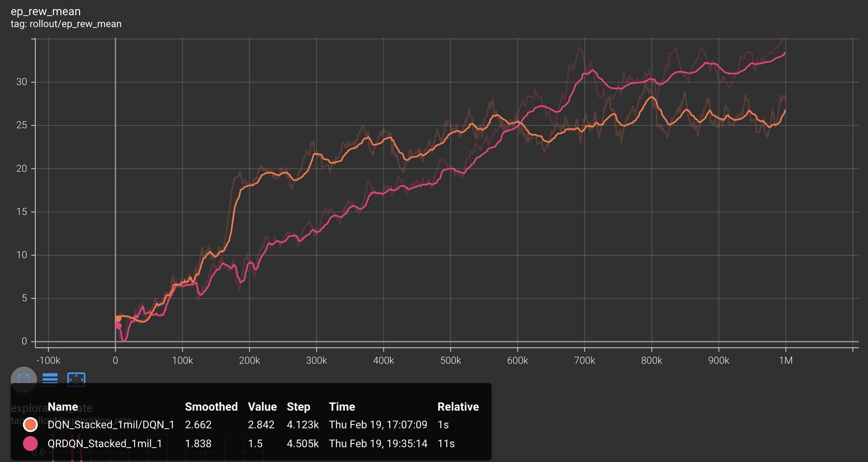This screenshot has width=868, height=462.
Task: Click the Name column header
Action: pos(62,407)
